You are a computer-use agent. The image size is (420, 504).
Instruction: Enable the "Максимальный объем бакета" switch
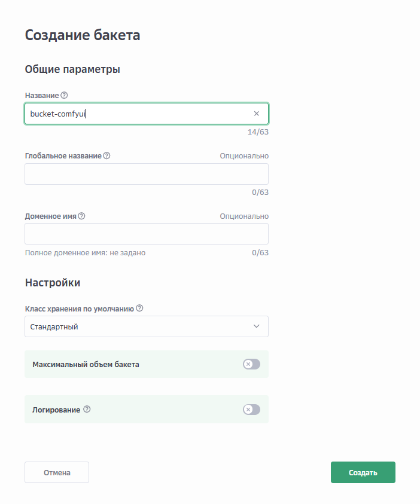coord(251,364)
